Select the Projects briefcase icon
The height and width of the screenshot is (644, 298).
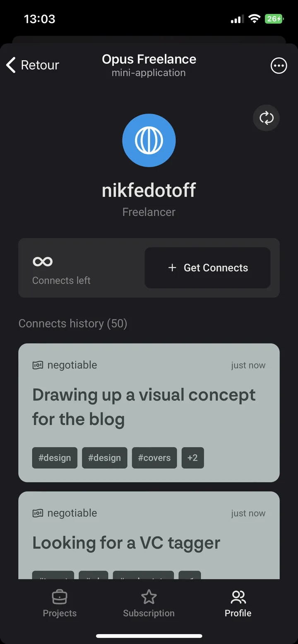(60, 597)
